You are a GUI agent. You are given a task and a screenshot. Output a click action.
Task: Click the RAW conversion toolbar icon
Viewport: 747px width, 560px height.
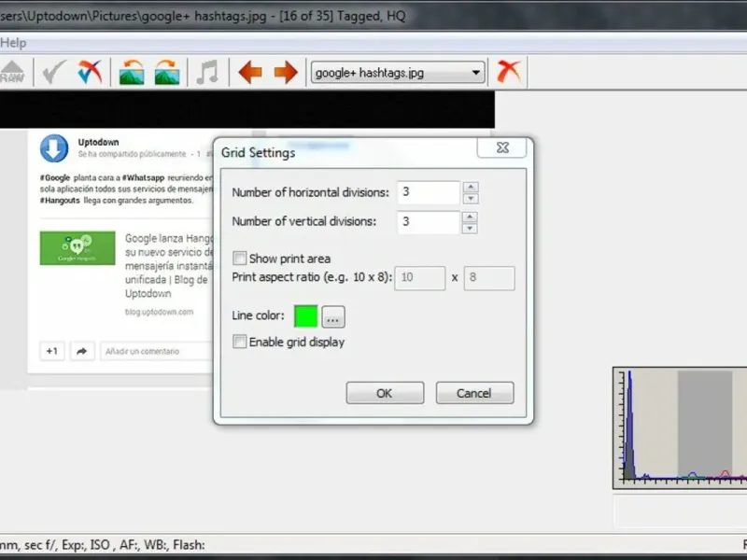pos(12,73)
